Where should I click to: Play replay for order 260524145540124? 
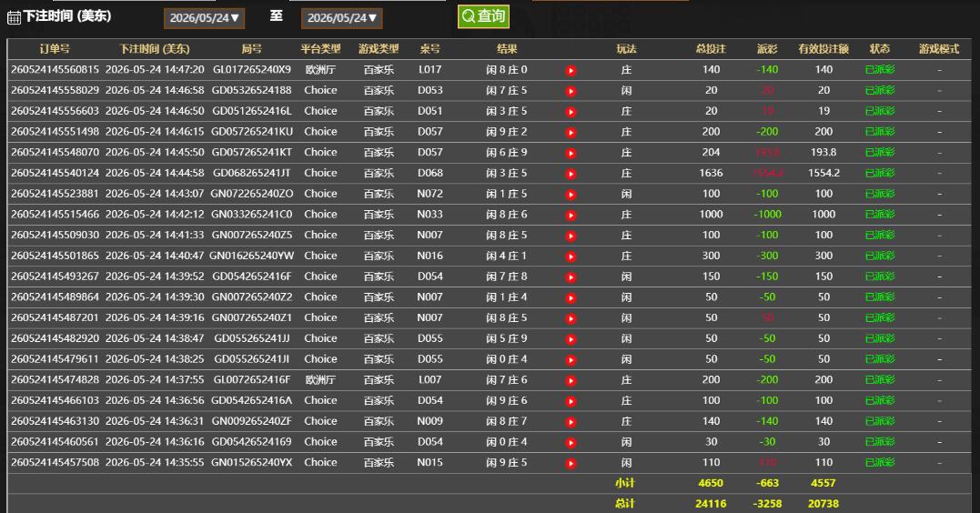(x=571, y=174)
